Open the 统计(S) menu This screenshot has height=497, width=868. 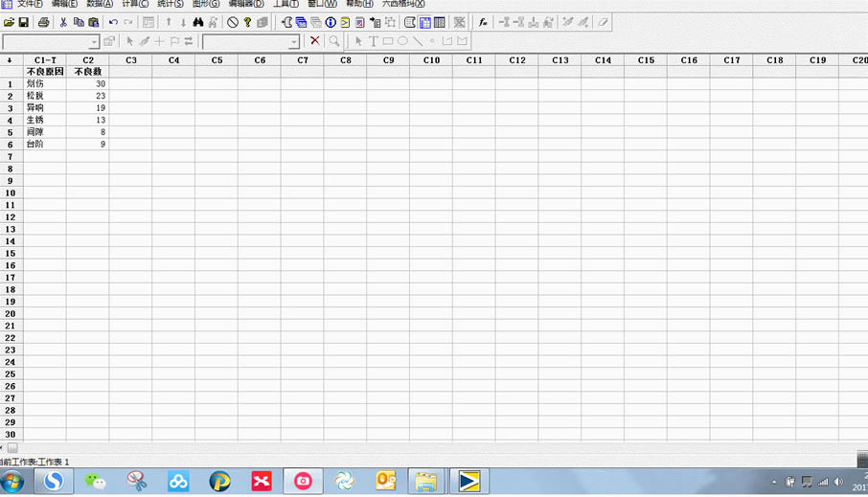click(171, 4)
